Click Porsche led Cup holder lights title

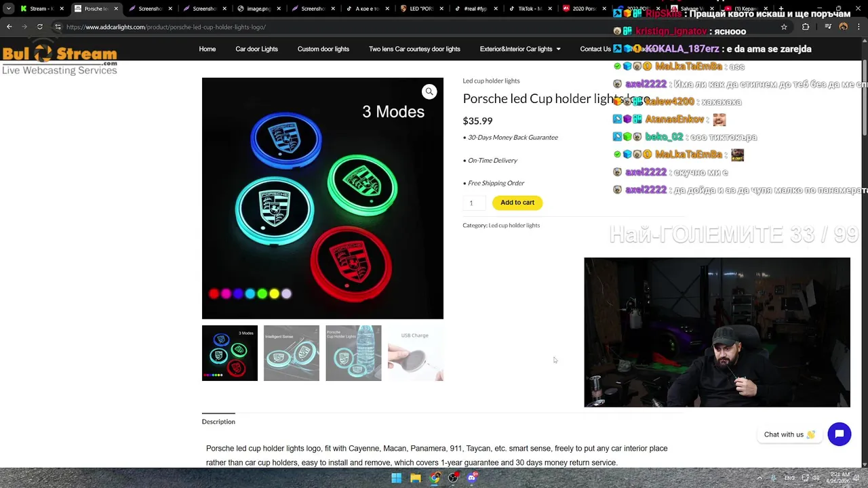coord(555,99)
